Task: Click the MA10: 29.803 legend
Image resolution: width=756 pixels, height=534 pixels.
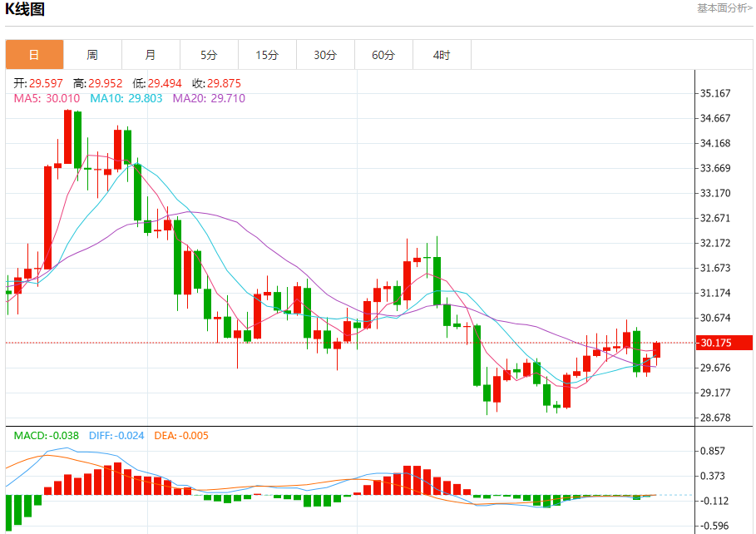Action: click(x=126, y=98)
